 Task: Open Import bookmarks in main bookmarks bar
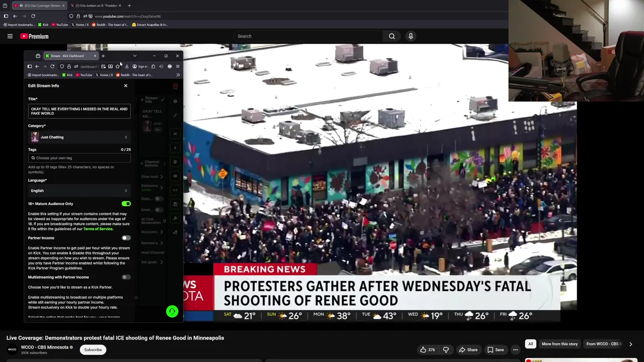19,25
